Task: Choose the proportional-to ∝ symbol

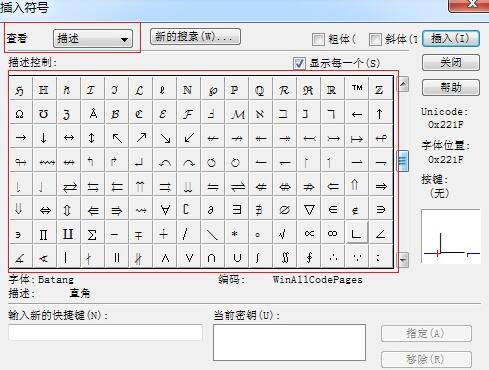Action: tap(309, 233)
